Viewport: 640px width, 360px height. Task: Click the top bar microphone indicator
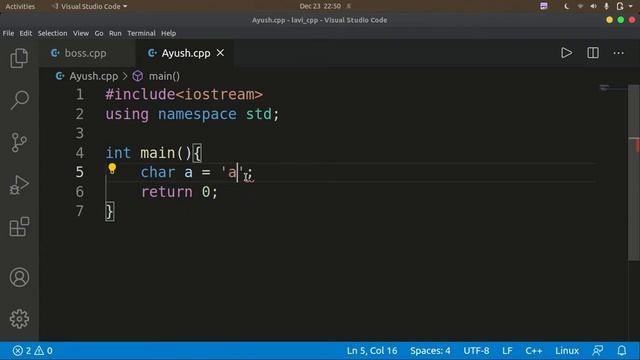tap(606, 6)
